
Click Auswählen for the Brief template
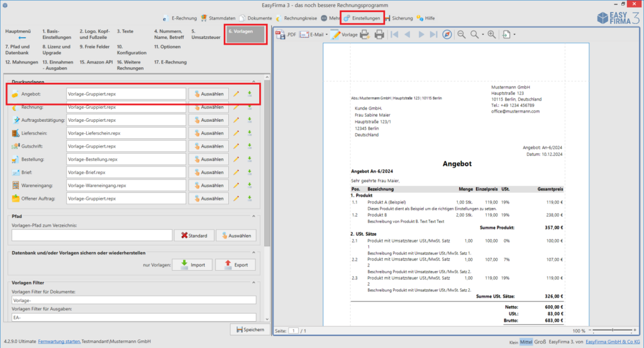pyautogui.click(x=209, y=172)
